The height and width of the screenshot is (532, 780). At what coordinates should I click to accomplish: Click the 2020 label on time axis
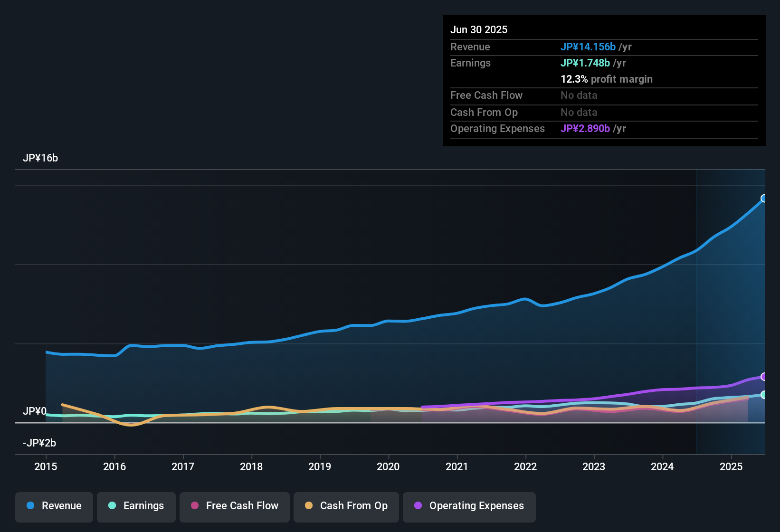(388, 466)
